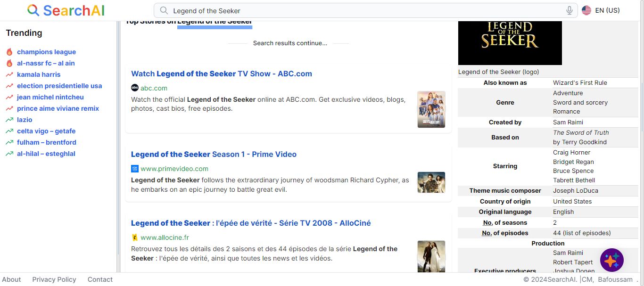The width and height of the screenshot is (644, 286).
Task: Click the ABC favicon next to abc.com
Action: point(135,88)
